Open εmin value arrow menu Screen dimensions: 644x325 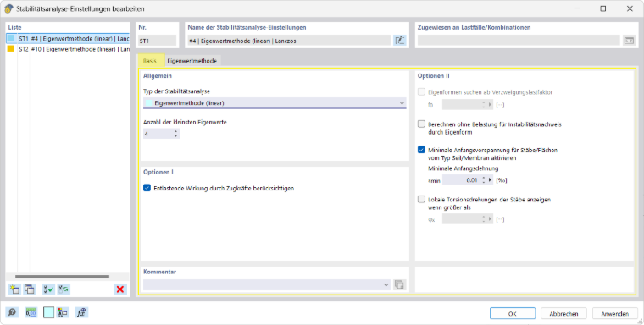pyautogui.click(x=490, y=180)
